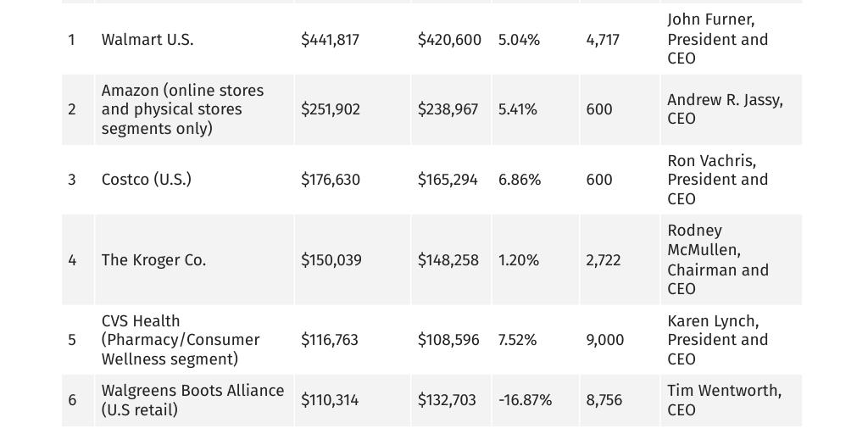
Task: Click the -16.87% Walgreens change value
Action: (x=525, y=400)
